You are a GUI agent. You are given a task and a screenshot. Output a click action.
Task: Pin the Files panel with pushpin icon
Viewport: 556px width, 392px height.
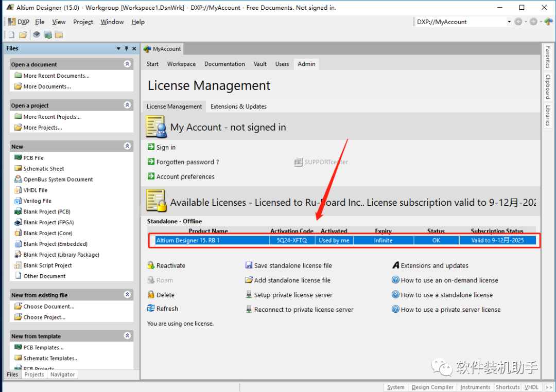[x=126, y=48]
